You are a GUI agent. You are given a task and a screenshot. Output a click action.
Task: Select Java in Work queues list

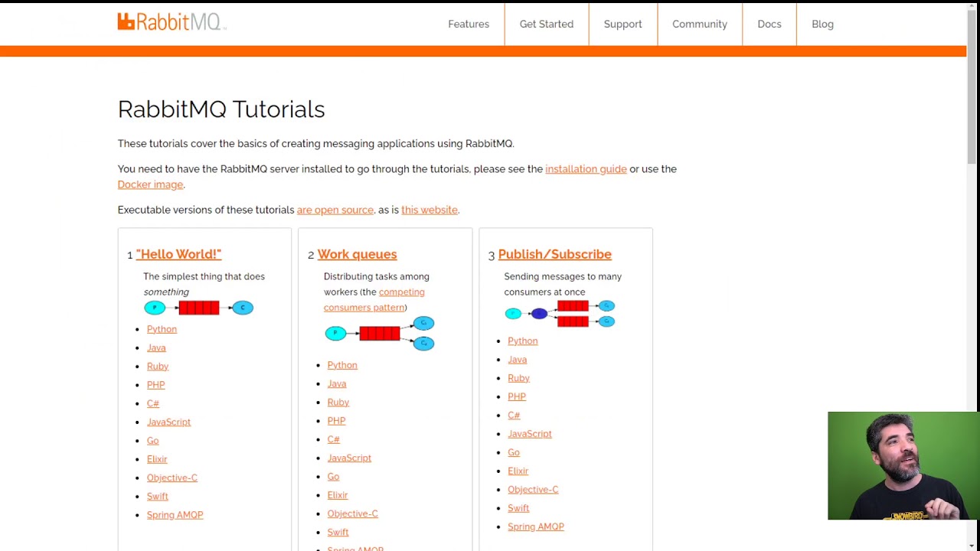click(x=337, y=383)
